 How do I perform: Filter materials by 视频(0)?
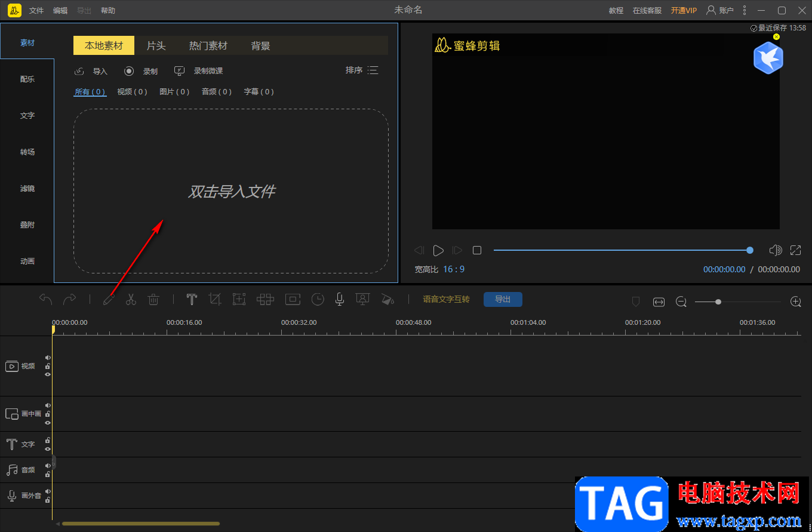pos(133,92)
